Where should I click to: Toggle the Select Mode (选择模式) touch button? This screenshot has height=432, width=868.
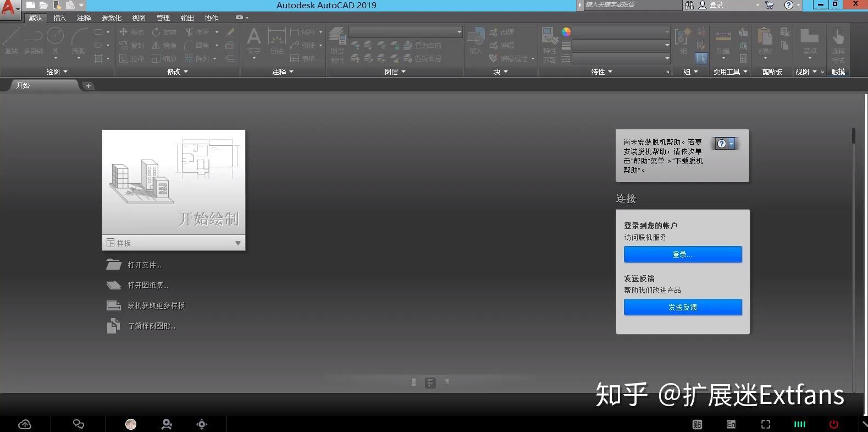(x=838, y=45)
